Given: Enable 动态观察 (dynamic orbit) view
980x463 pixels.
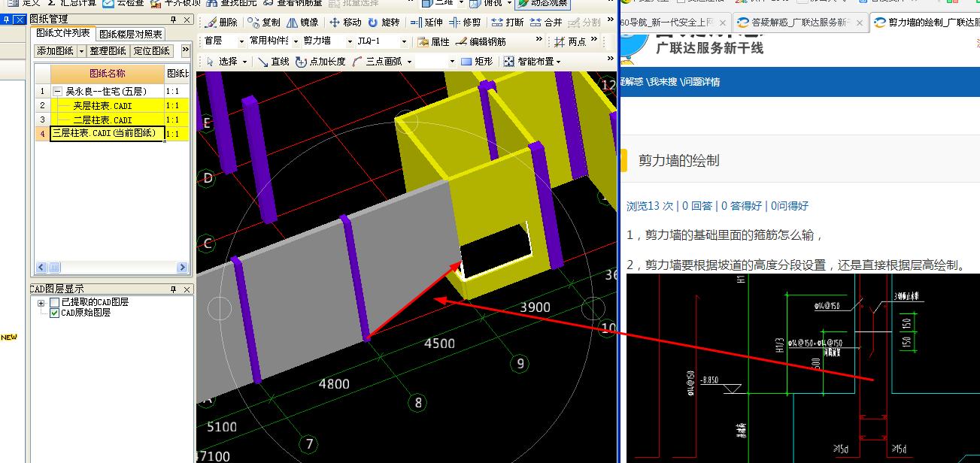Looking at the screenshot, I should (543, 4).
